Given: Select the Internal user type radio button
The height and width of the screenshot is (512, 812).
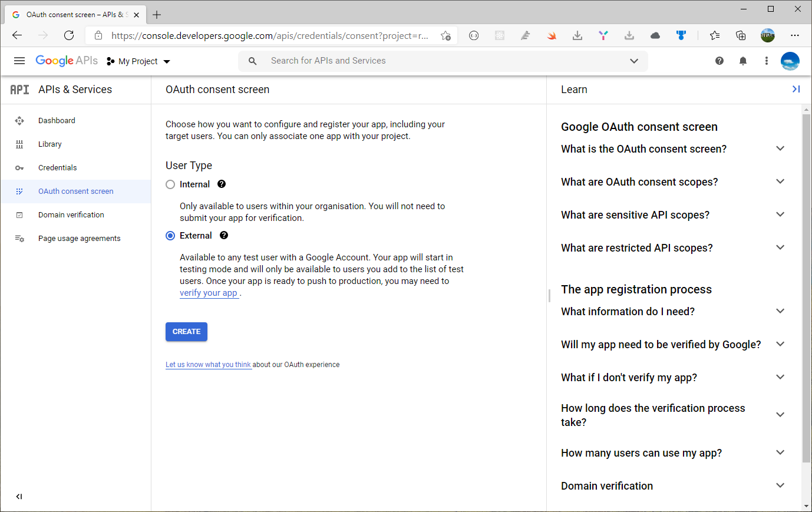Looking at the screenshot, I should point(170,184).
